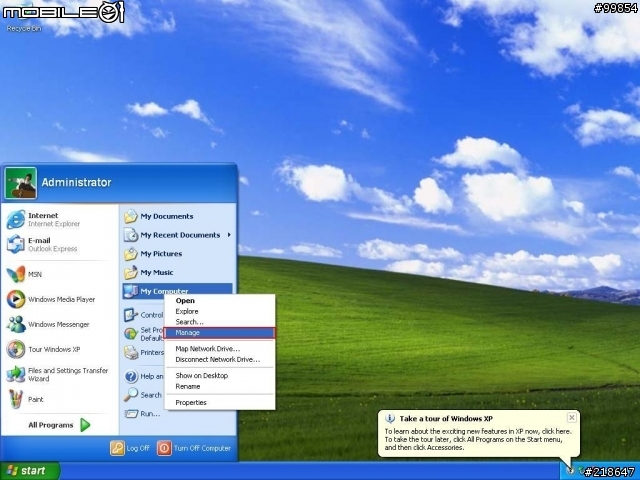Click the My Pictures label
Viewport: 640px width, 480px height.
tap(161, 253)
